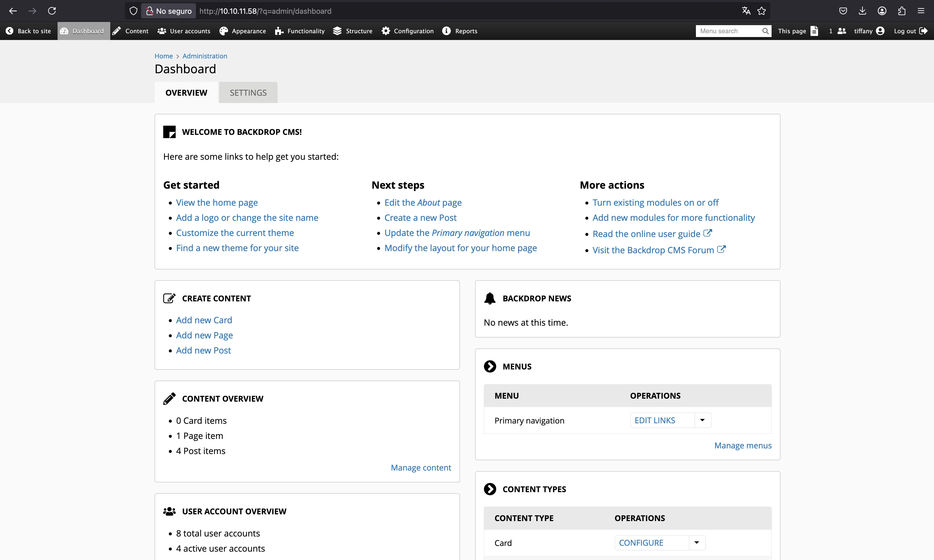Open Add new modules for more functionality

pos(674,218)
